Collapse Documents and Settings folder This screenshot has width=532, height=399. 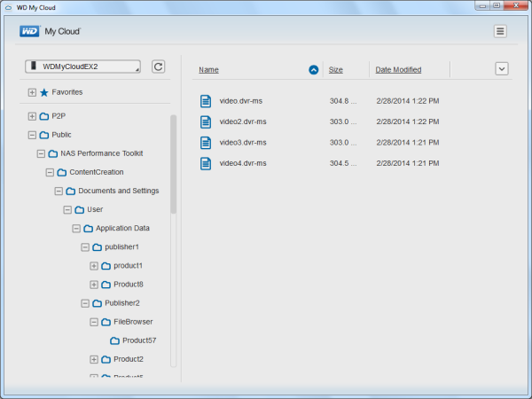click(x=59, y=191)
